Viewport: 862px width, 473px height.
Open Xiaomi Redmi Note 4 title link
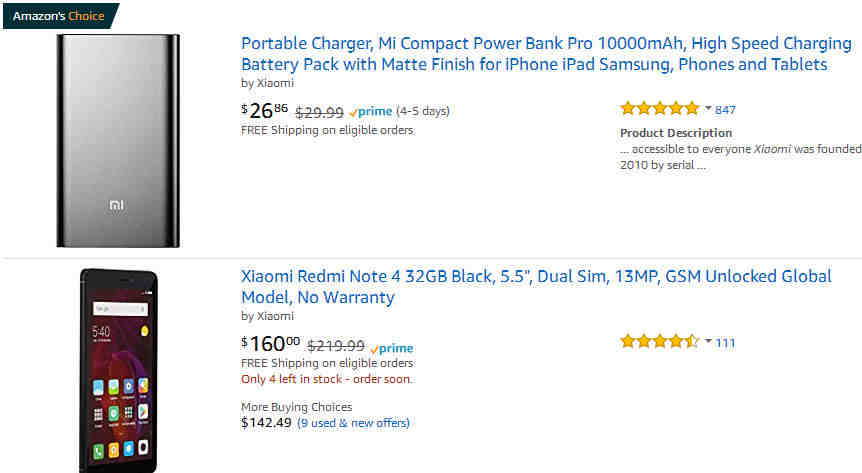pyautogui.click(x=537, y=287)
